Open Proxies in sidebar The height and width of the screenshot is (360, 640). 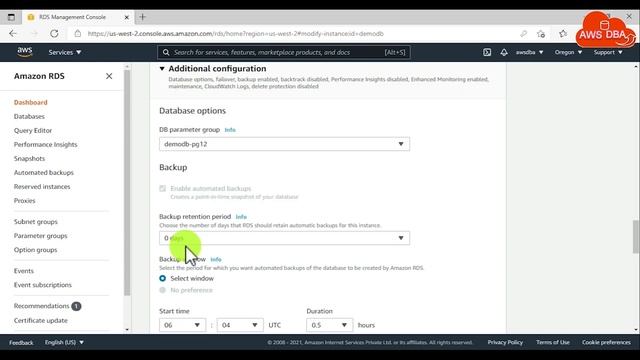[24, 201]
